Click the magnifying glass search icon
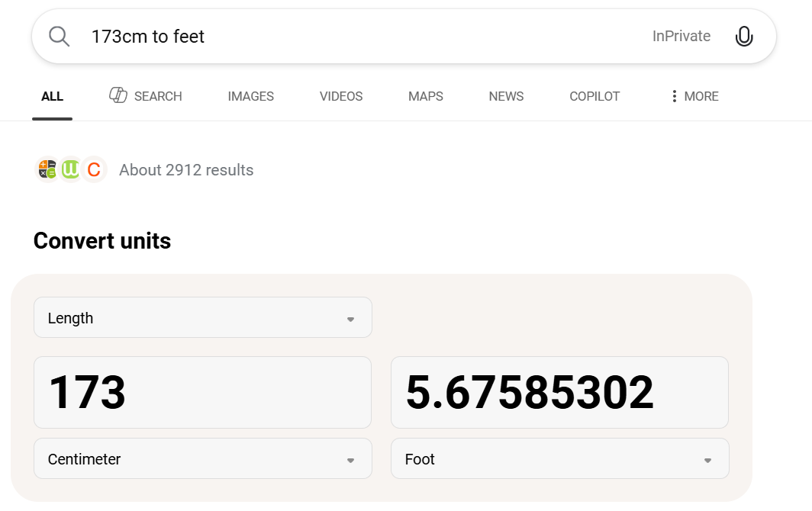 coord(59,37)
